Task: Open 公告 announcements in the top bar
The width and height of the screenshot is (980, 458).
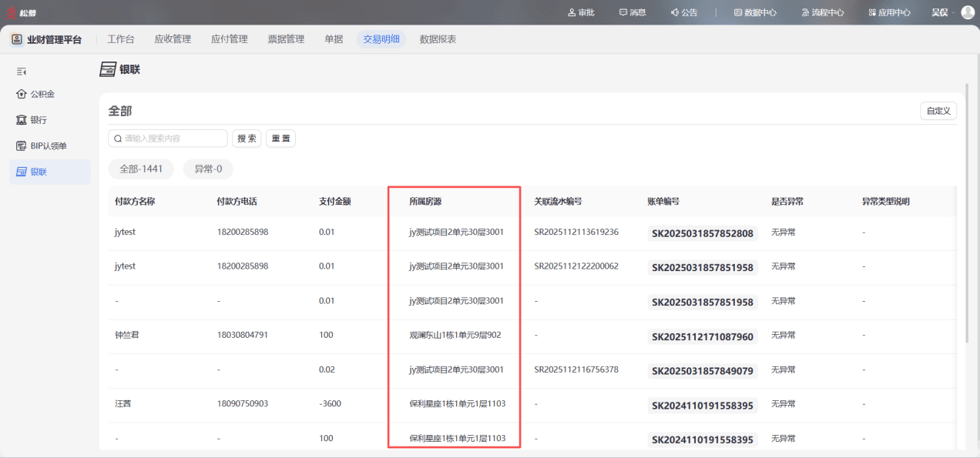Action: click(684, 12)
